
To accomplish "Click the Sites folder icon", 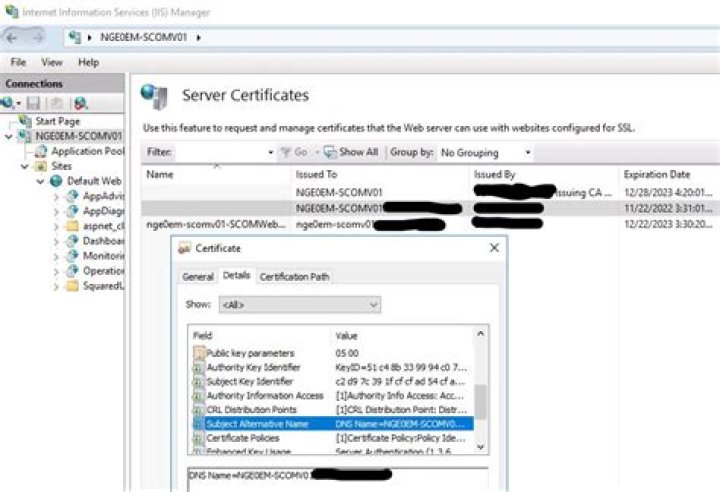I will (x=41, y=166).
